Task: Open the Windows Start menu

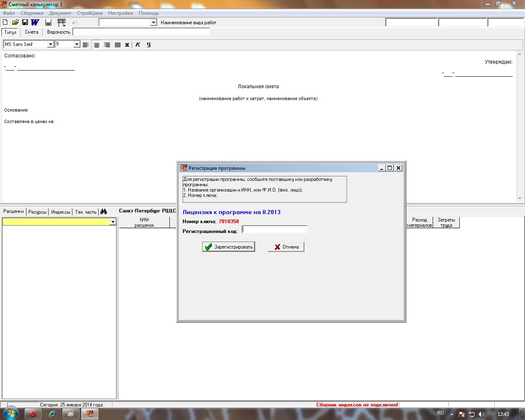Action: click(x=10, y=413)
